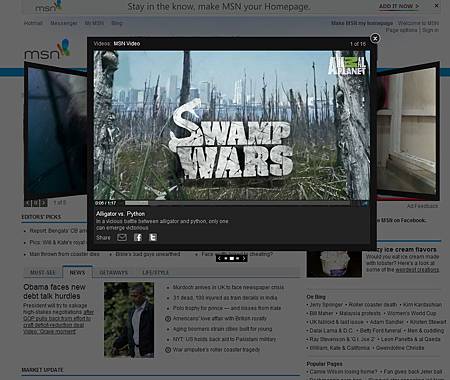Click the 'Alligator vs. Python' video title
Viewport: 450px width, 380px height.
120,214
